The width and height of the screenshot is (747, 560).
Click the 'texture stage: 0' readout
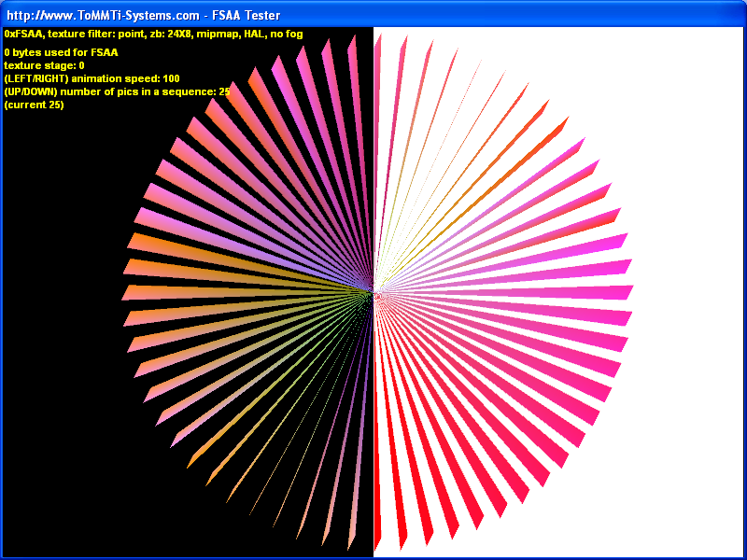click(x=44, y=65)
